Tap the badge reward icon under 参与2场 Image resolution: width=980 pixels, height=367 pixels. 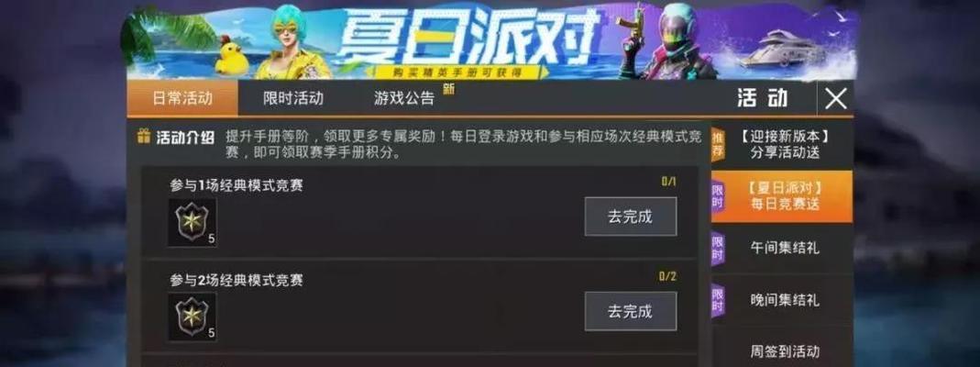pyautogui.click(x=192, y=317)
